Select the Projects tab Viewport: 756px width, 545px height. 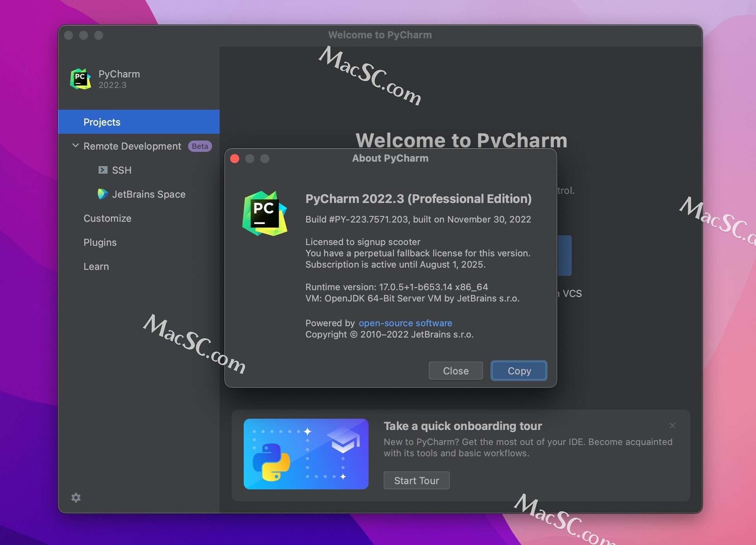(x=102, y=122)
